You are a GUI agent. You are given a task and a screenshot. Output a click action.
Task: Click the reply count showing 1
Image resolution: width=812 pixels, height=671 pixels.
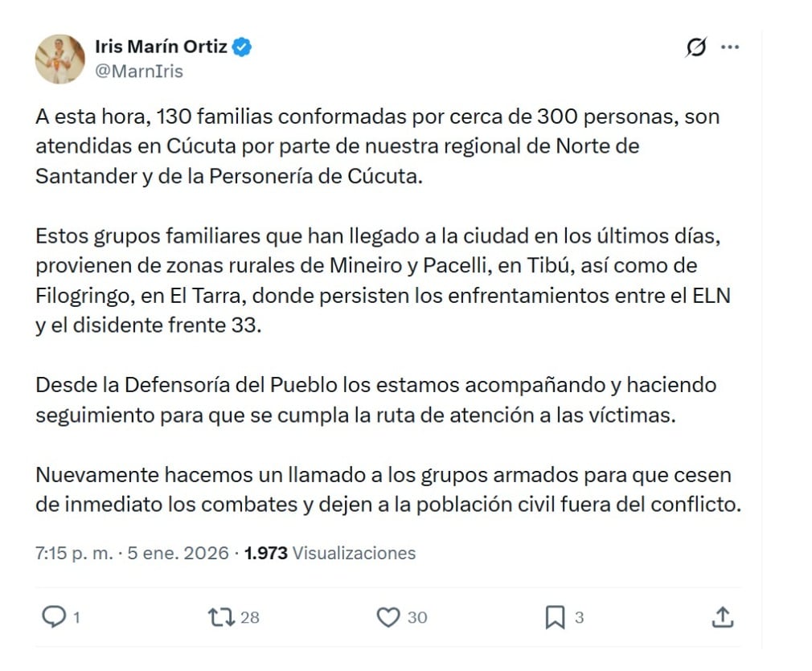coord(76,617)
